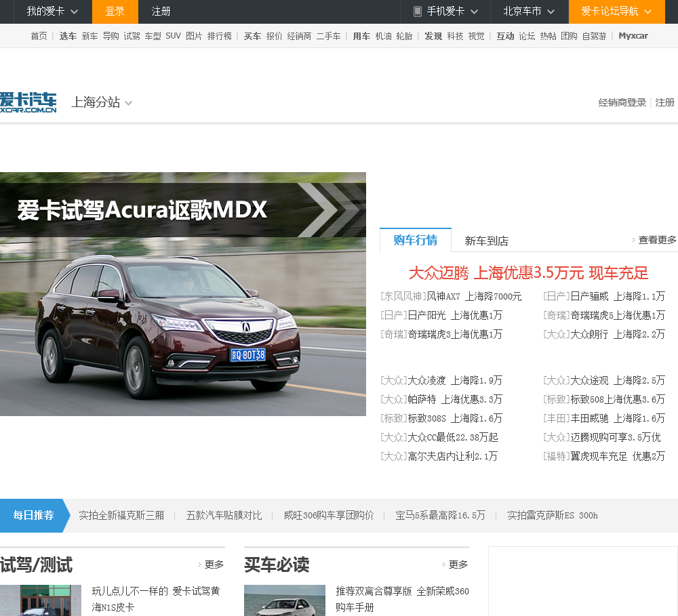Open 经销商 in the navigation bar

tap(299, 36)
